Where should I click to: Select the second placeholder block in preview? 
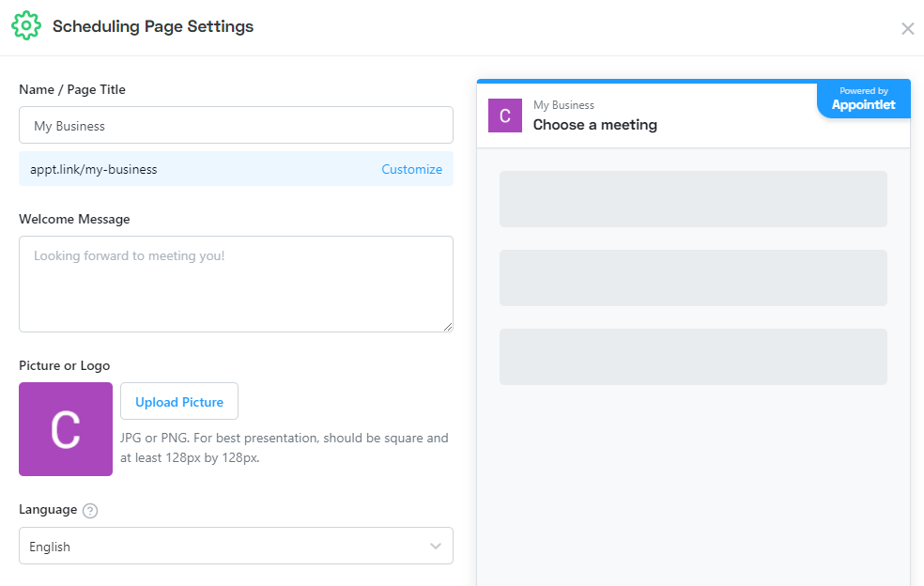[x=693, y=278]
